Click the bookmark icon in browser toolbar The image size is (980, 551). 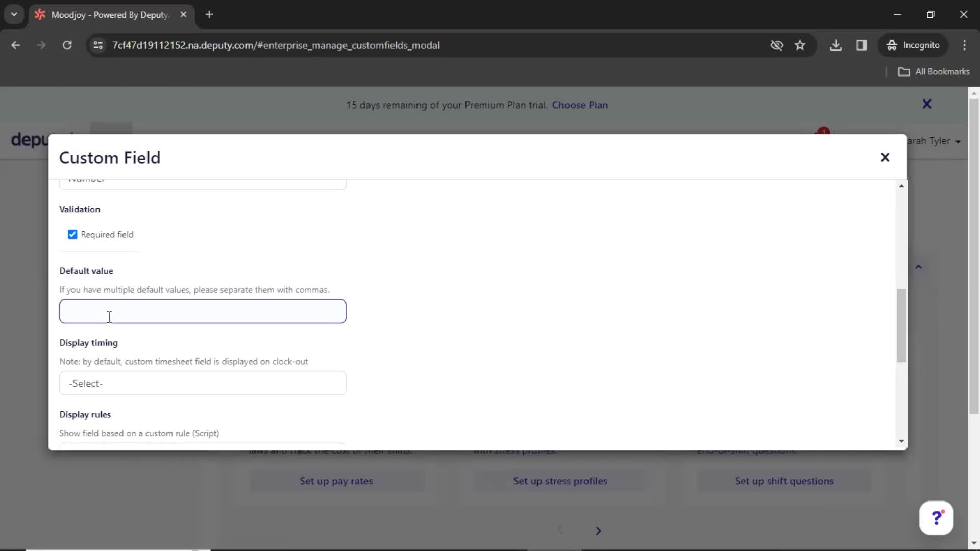(800, 45)
